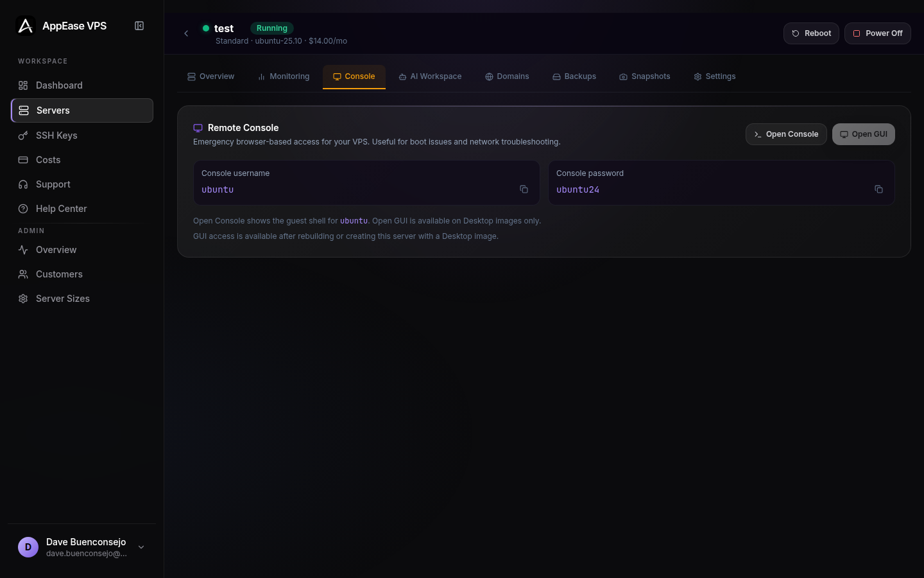
Task: Select Servers in the sidebar
Action: [82, 110]
